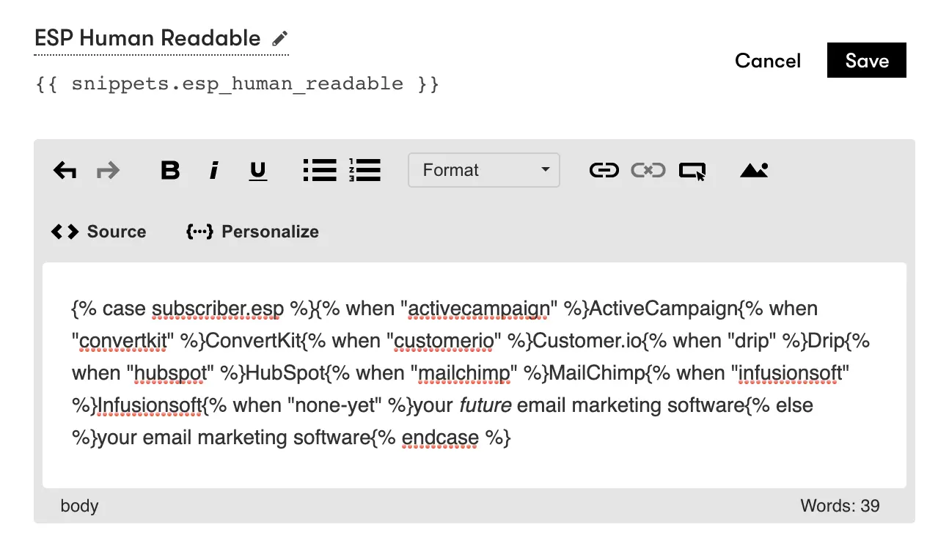Click inside the body text editor
The width and height of the screenshot is (949, 560).
[475, 375]
